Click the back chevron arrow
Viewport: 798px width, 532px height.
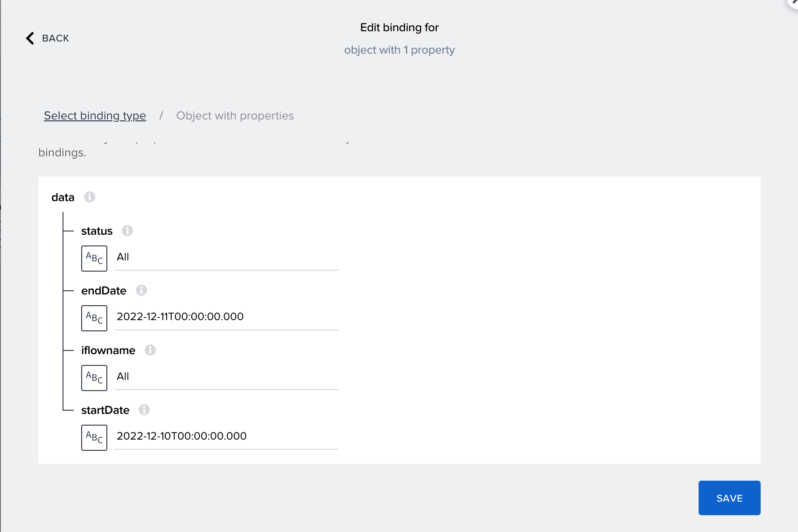tap(30, 38)
